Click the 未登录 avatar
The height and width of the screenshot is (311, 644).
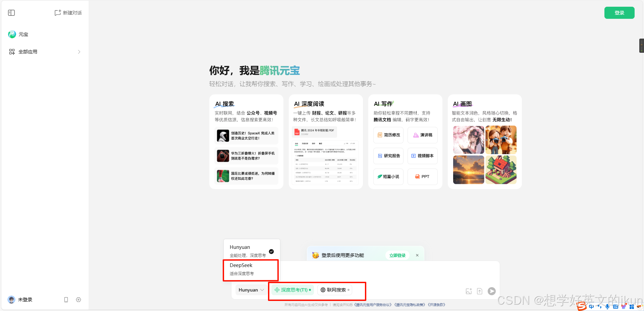(x=11, y=300)
